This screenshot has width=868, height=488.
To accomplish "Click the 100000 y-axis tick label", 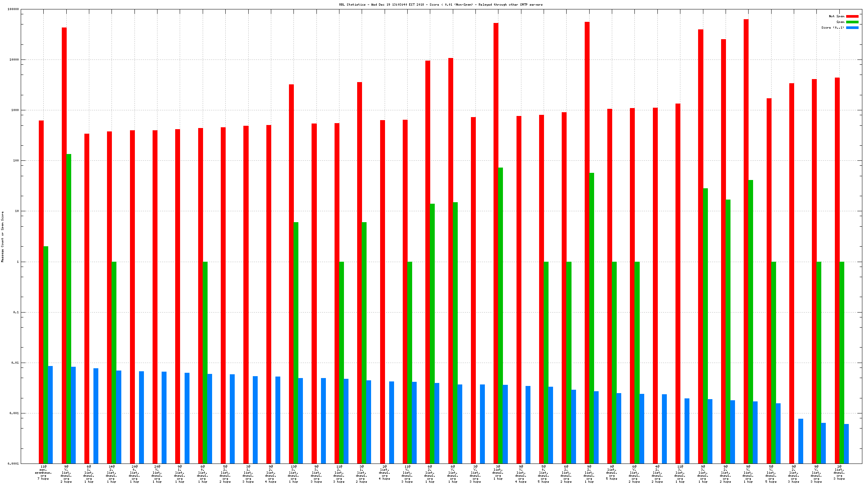I will 13,9.
